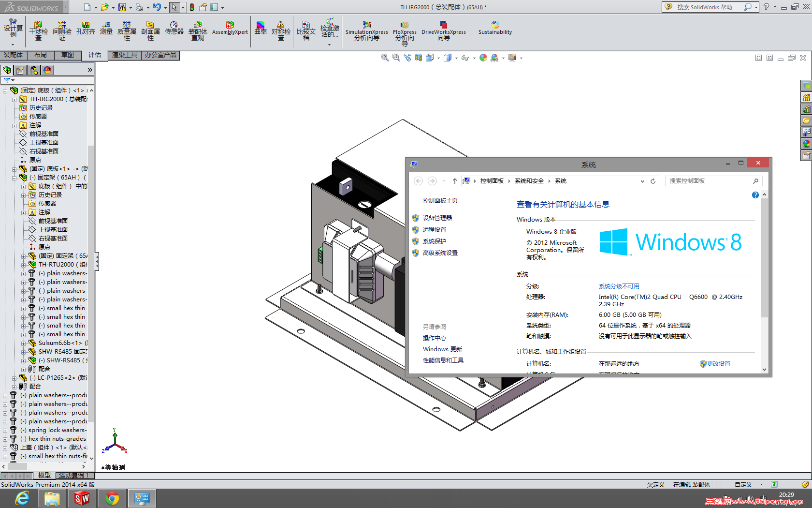Open 远程设置 link in System window
Screen dimensions: 812x508
click(x=435, y=230)
